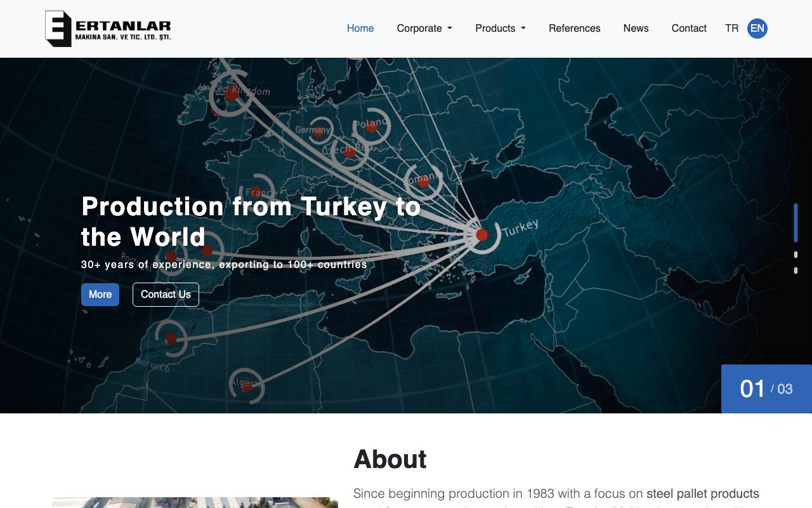
Task: Expand the Products dropdown menu
Action: (501, 29)
